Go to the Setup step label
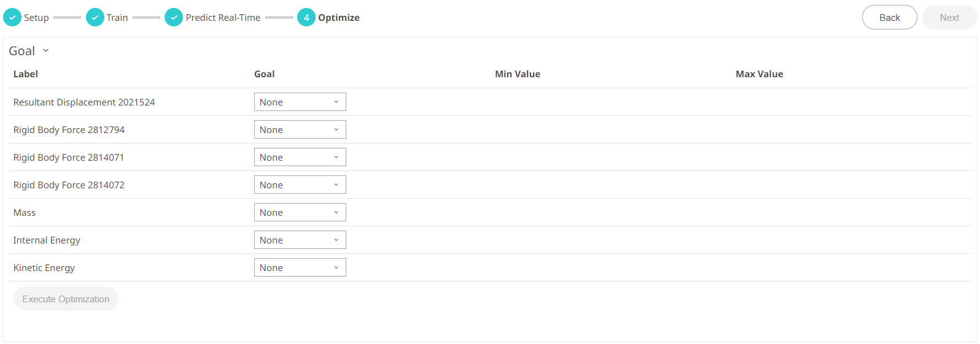This screenshot has width=980, height=344. coord(36,18)
